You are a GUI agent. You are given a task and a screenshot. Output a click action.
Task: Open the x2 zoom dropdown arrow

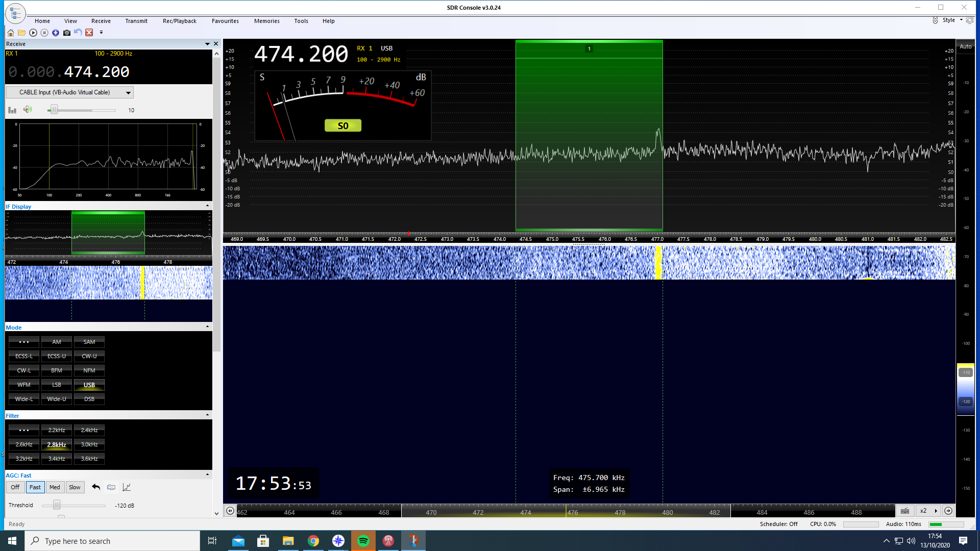click(936, 511)
